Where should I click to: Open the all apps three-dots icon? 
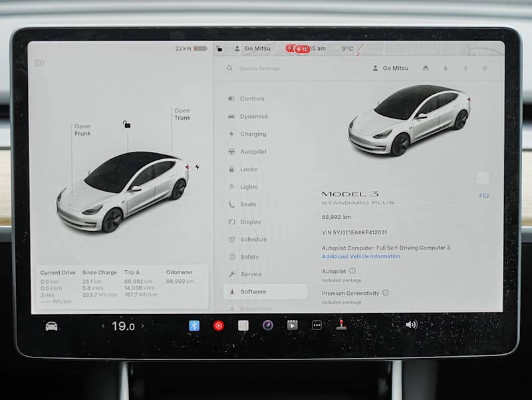pyautogui.click(x=317, y=325)
